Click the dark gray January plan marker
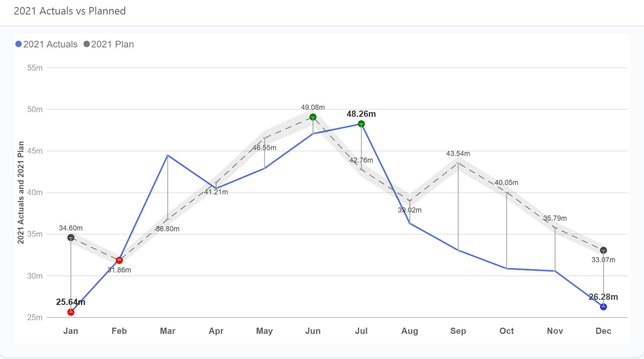 [71, 238]
